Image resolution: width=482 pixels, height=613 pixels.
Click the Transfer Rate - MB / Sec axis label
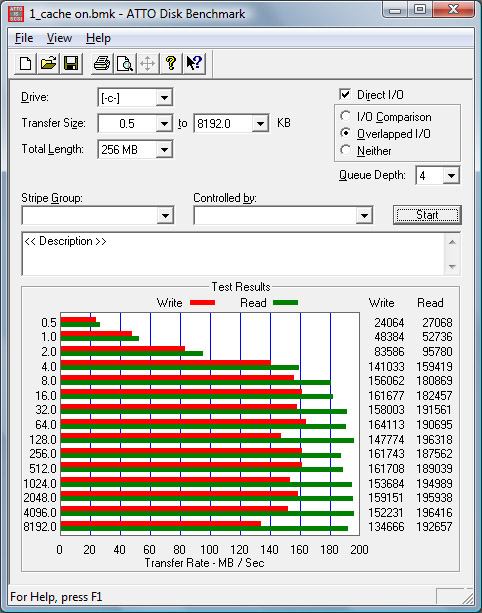pyautogui.click(x=204, y=563)
